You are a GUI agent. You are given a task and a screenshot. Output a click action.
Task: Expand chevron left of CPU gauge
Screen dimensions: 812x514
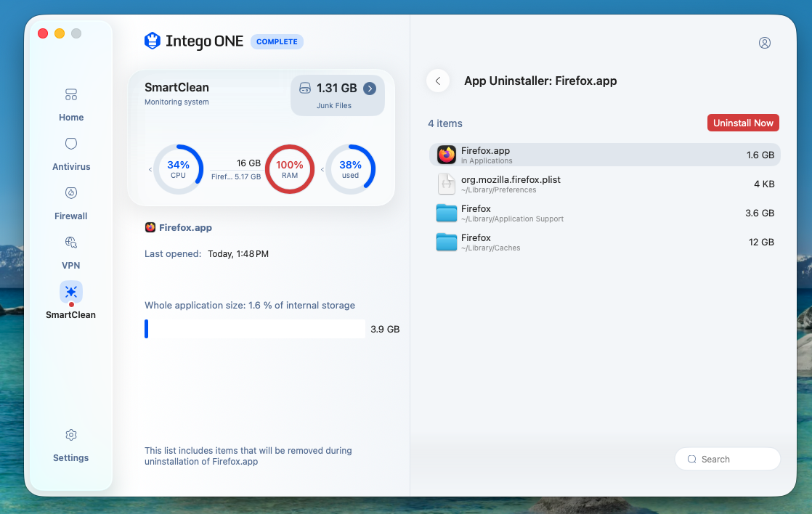(150, 169)
